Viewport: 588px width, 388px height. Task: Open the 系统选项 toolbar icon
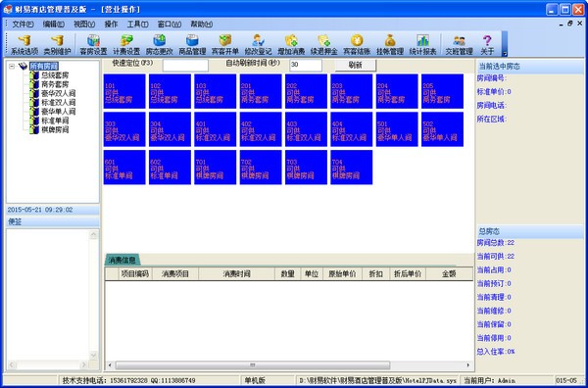pyautogui.click(x=24, y=45)
